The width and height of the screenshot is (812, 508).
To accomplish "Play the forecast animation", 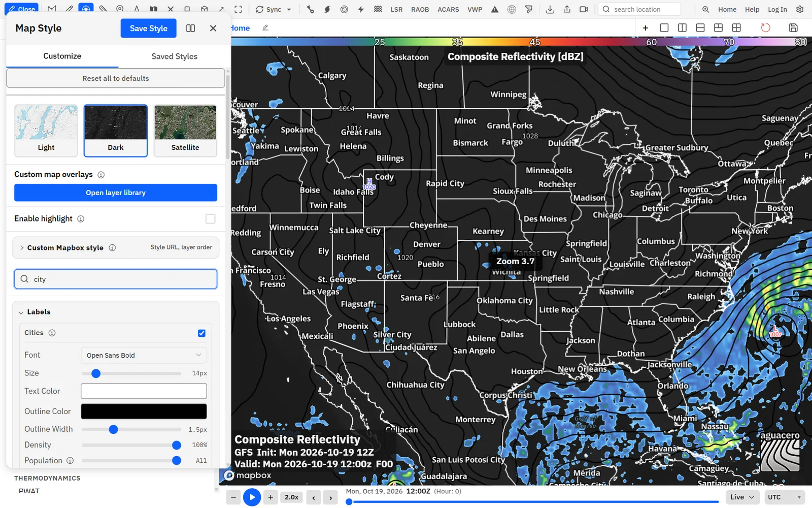I will (252, 497).
